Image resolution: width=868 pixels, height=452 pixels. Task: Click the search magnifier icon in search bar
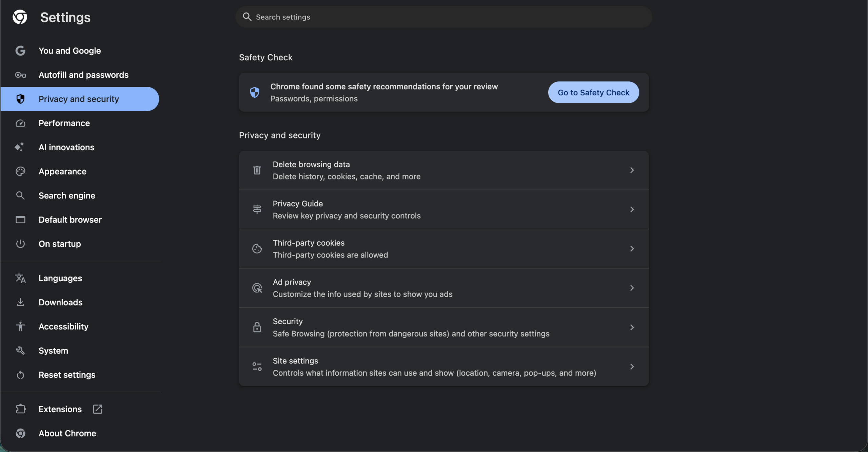pyautogui.click(x=247, y=17)
